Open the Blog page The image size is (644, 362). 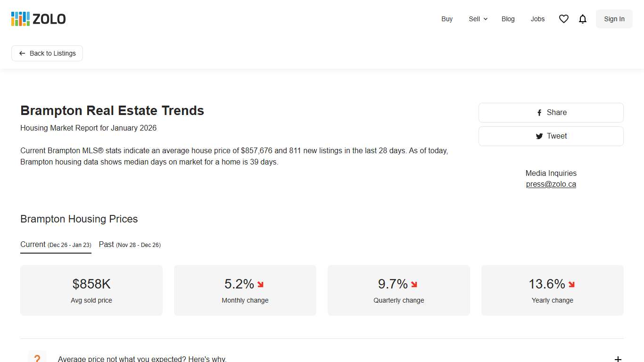click(508, 19)
